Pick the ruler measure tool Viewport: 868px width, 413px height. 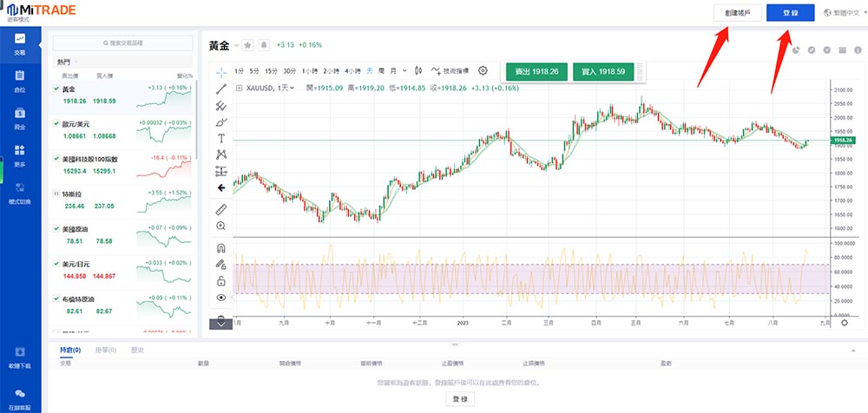pyautogui.click(x=220, y=209)
